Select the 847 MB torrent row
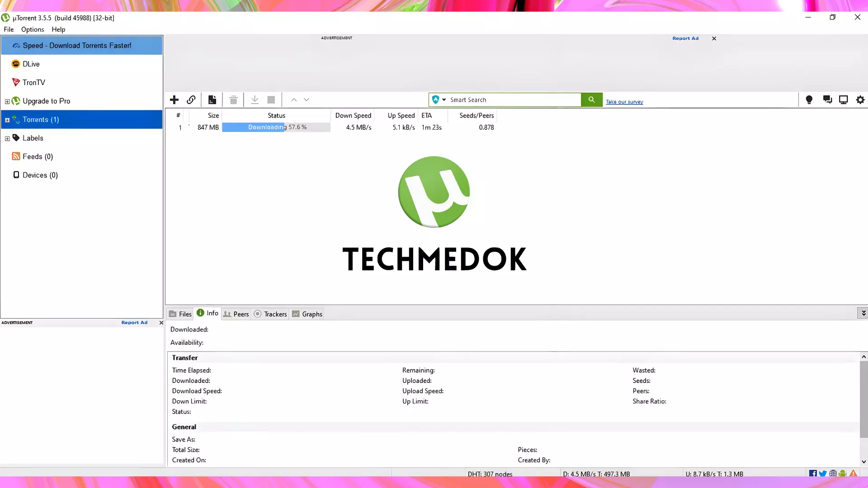 click(x=332, y=127)
